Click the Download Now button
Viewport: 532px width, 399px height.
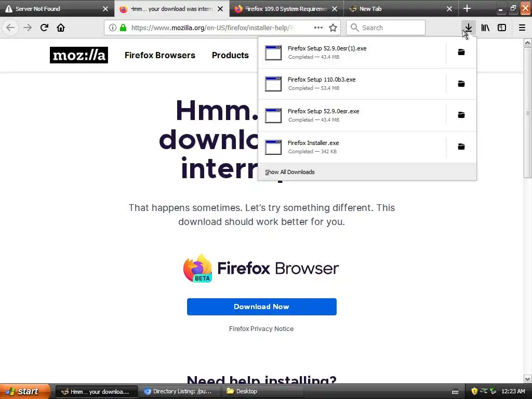(262, 307)
